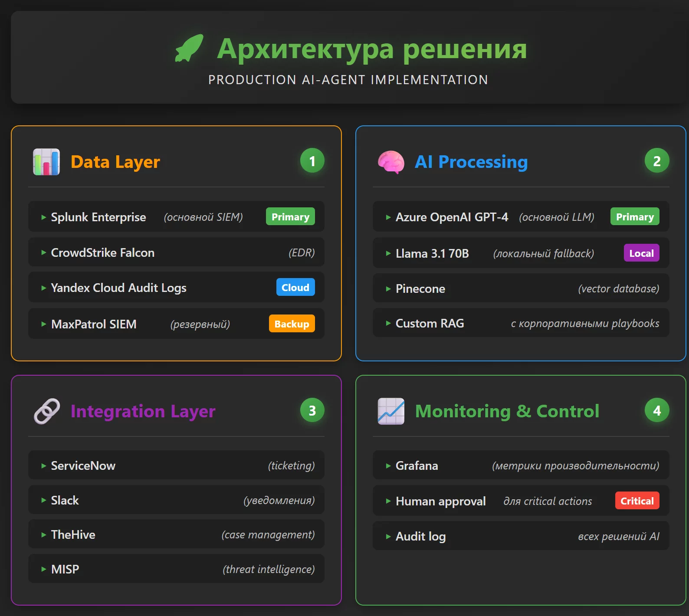
Task: Click the arrow bullet before CrowdStrike Falcon
Action: [x=43, y=252]
